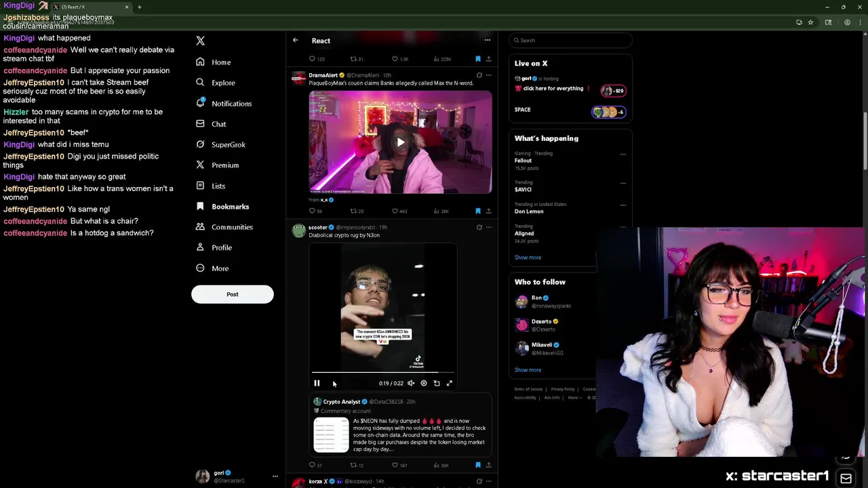This screenshot has height=488, width=868.
Task: Mute the scooter video
Action: (411, 383)
